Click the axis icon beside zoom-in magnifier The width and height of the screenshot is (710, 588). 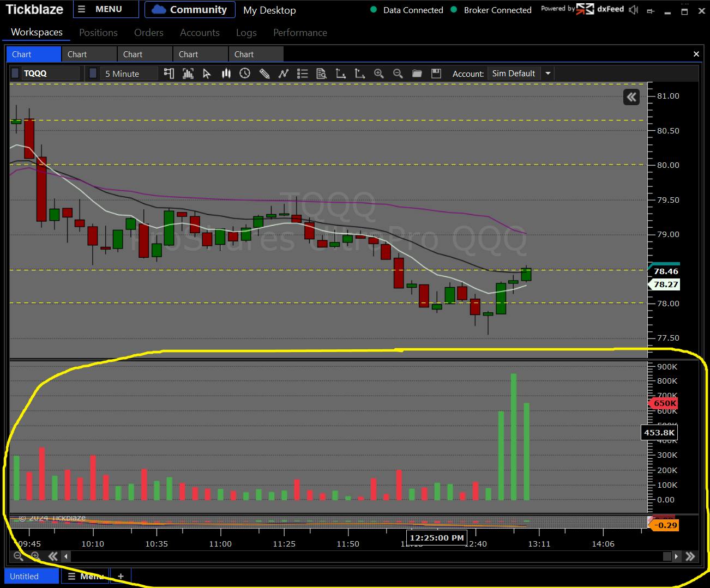360,74
